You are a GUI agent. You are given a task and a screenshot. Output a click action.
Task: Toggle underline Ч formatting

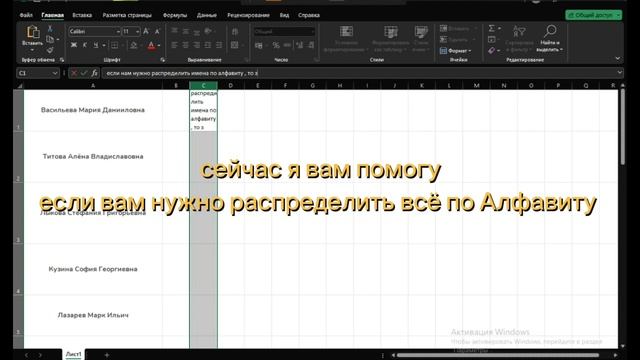tap(96, 45)
